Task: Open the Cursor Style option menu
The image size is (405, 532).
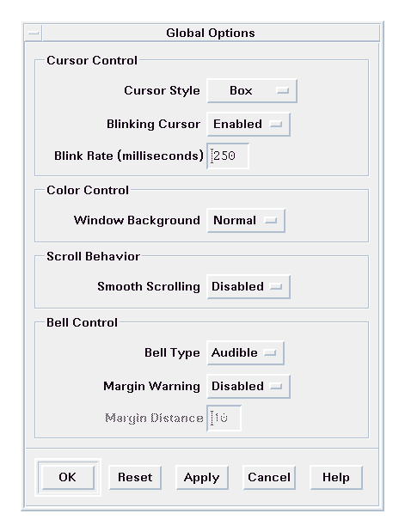Action: coord(252,91)
